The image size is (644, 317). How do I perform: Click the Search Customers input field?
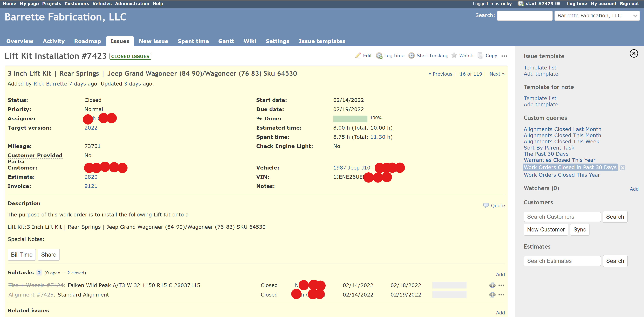pos(562,217)
